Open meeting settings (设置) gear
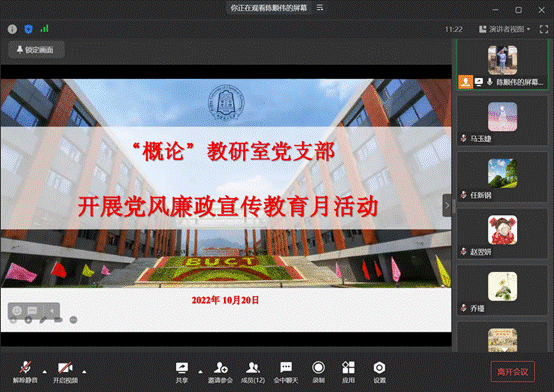The width and height of the screenshot is (554, 392). [x=379, y=372]
